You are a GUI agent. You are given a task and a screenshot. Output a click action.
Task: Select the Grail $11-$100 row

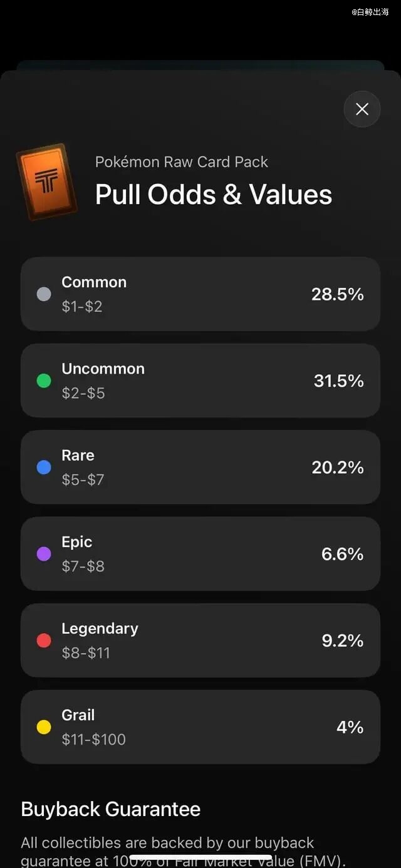click(x=200, y=727)
